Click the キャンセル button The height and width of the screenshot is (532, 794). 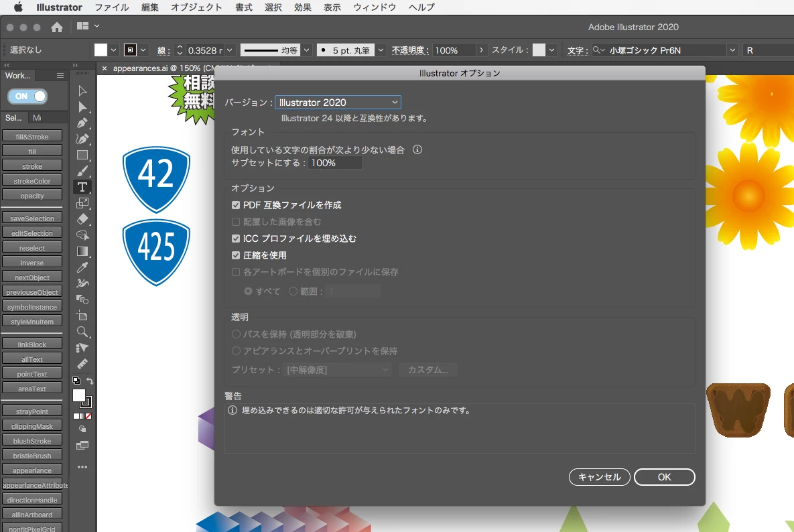coord(599,477)
